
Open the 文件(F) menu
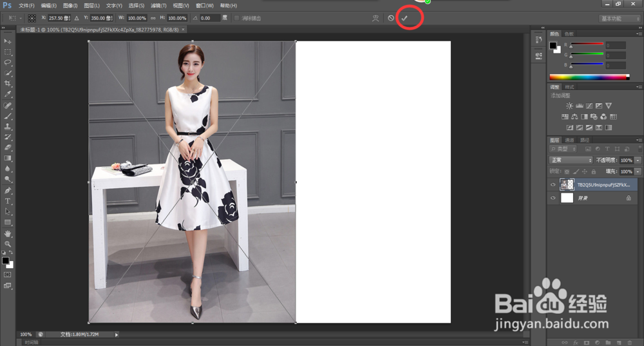click(x=26, y=5)
